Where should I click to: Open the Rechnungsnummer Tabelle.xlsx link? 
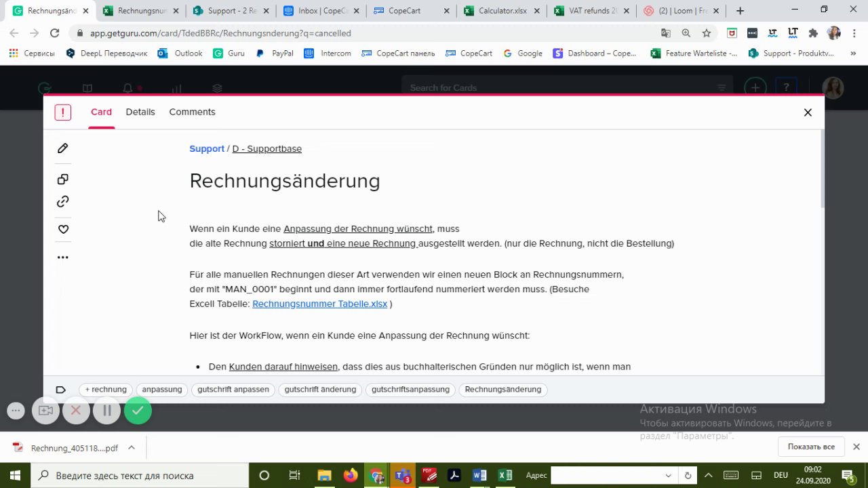[319, 304]
